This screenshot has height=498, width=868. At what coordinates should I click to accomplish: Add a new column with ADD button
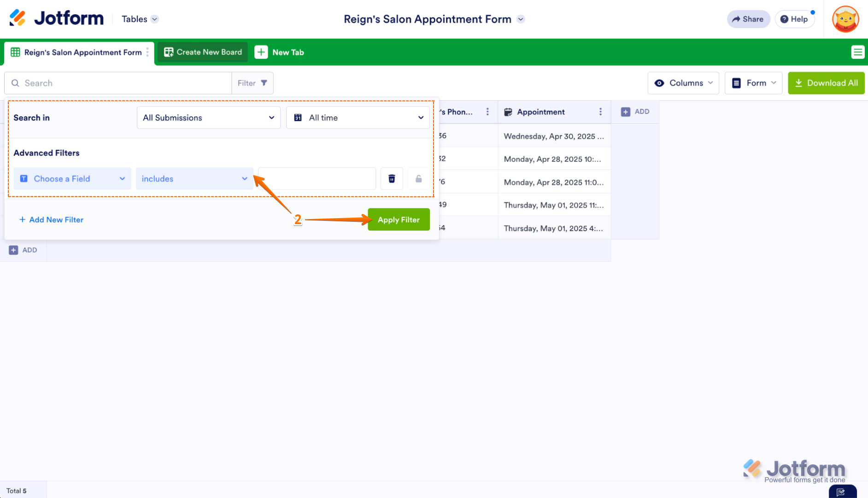635,112
